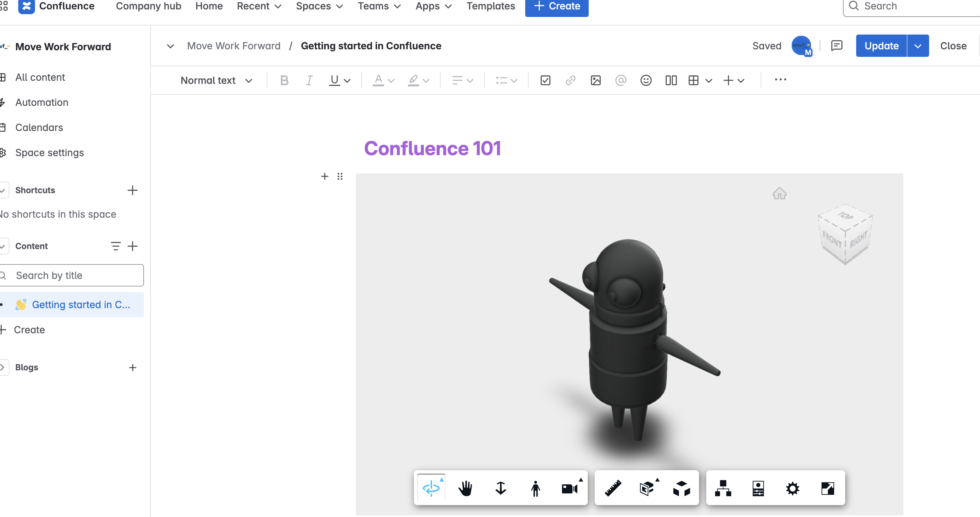Insert an action item checkbox
The height and width of the screenshot is (517, 980).
pos(545,80)
